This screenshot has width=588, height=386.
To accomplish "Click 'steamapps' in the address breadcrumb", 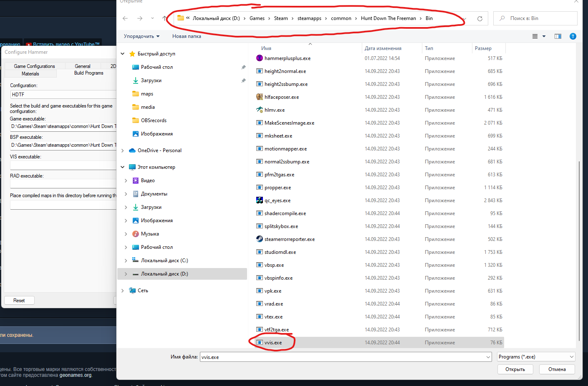I will pos(309,18).
